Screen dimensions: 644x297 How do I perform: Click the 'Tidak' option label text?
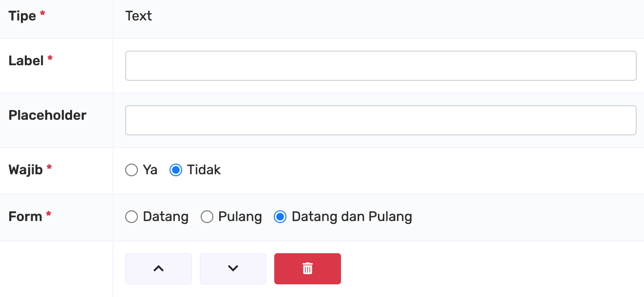tap(204, 170)
